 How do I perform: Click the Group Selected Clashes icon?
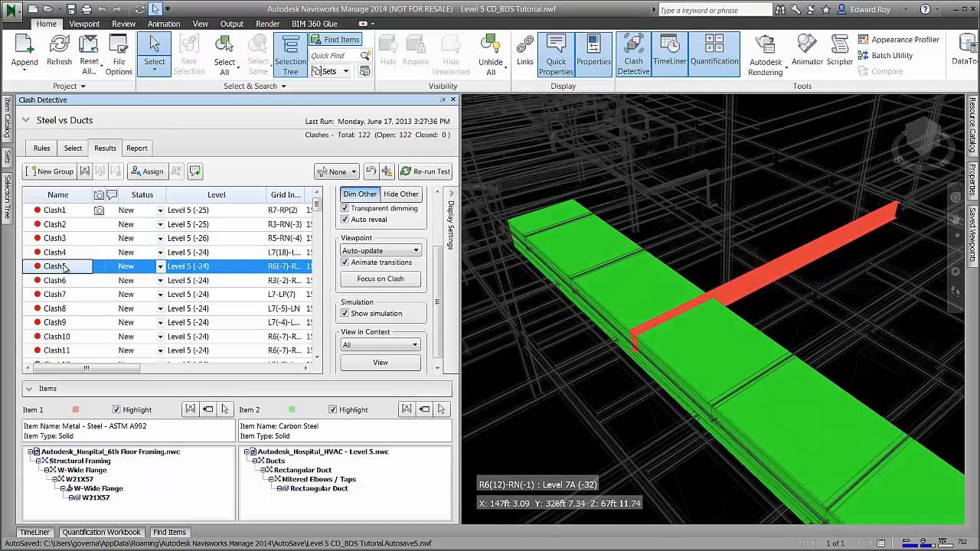click(84, 171)
